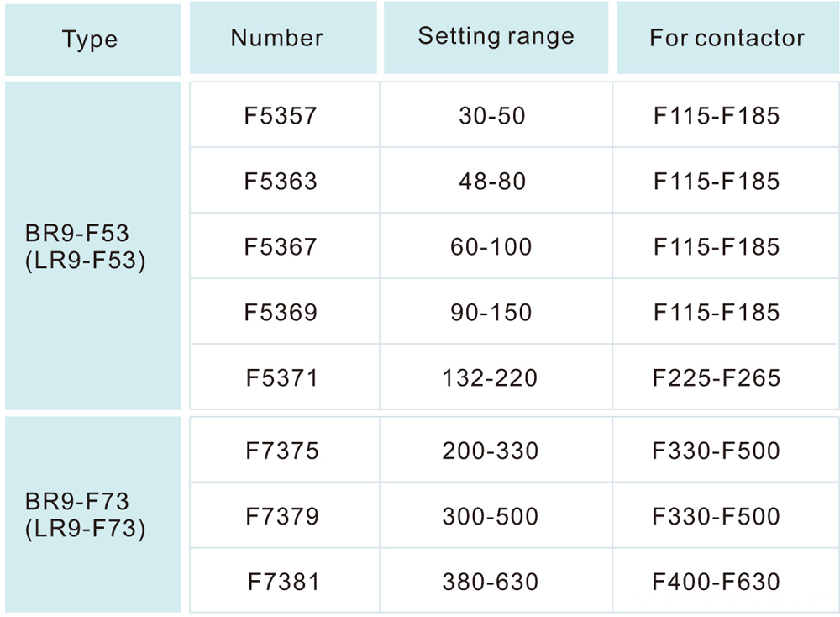This screenshot has height=617, width=840.
Task: Click the F5371 number cell
Action: [282, 377]
